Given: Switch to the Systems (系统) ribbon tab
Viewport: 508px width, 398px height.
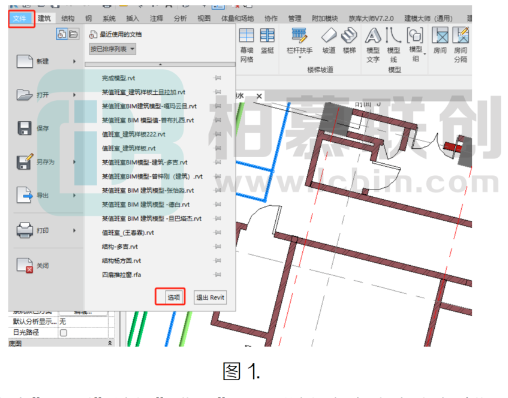Looking at the screenshot, I should 109,18.
